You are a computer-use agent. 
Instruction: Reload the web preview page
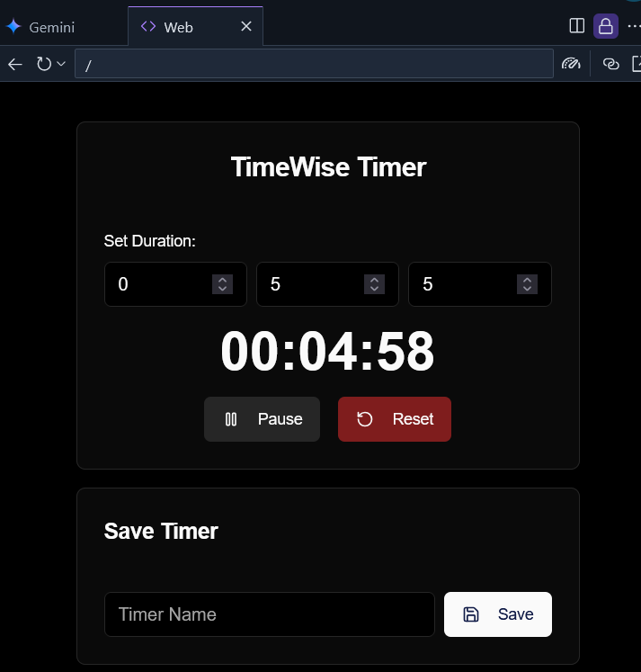pyautogui.click(x=43, y=64)
